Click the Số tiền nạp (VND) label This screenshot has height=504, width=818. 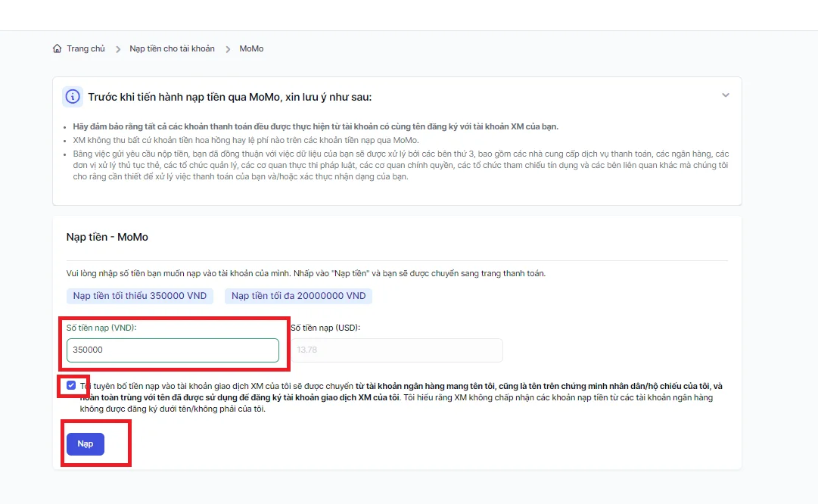click(x=101, y=328)
